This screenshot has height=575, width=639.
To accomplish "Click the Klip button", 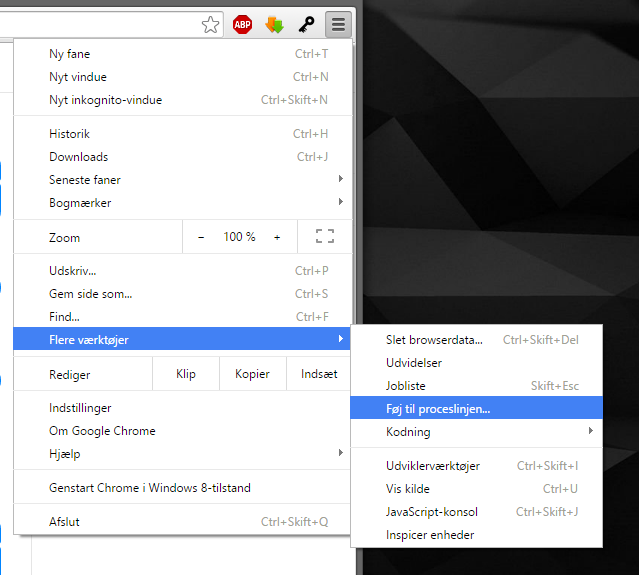I will click(x=185, y=374).
